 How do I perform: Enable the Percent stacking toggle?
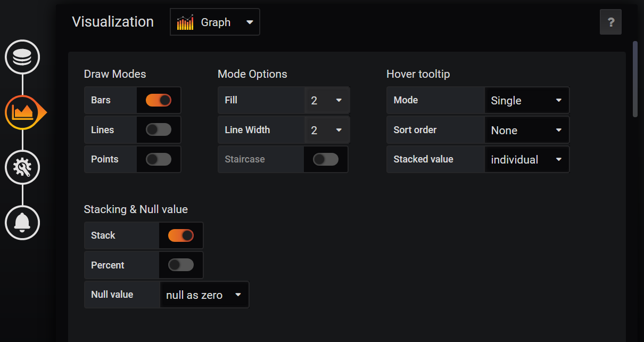point(181,265)
